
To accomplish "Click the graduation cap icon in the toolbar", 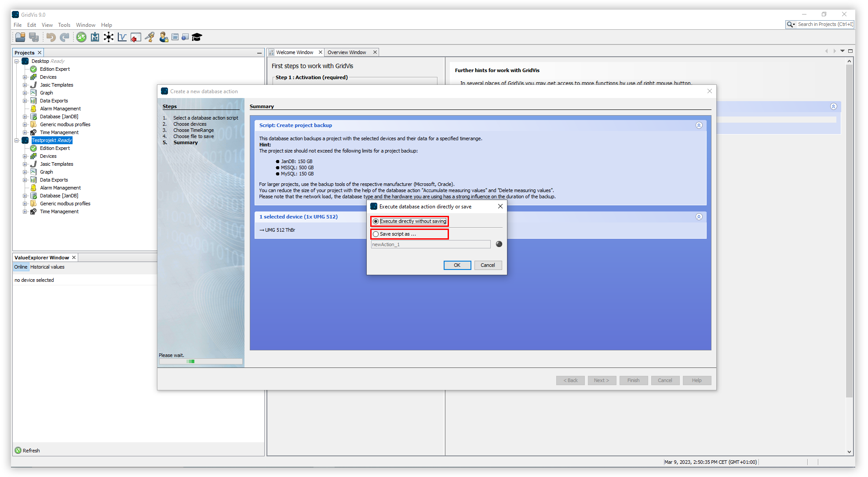I will [x=197, y=37].
